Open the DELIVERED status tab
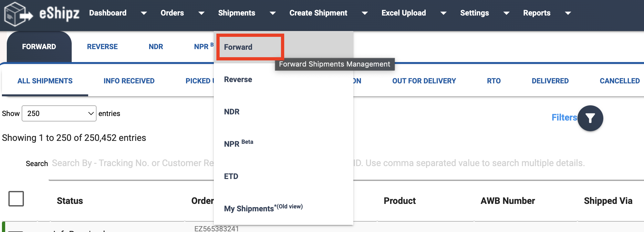The width and height of the screenshot is (644, 232). coord(550,81)
